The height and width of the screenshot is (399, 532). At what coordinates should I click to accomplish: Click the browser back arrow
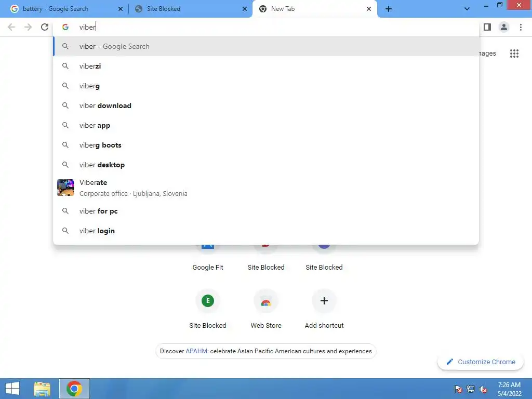pyautogui.click(x=11, y=27)
